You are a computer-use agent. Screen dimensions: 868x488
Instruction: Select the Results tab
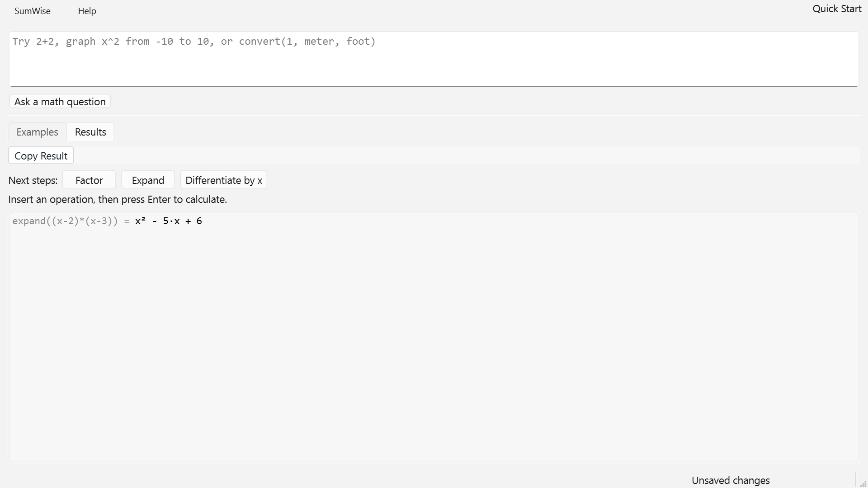pos(90,132)
